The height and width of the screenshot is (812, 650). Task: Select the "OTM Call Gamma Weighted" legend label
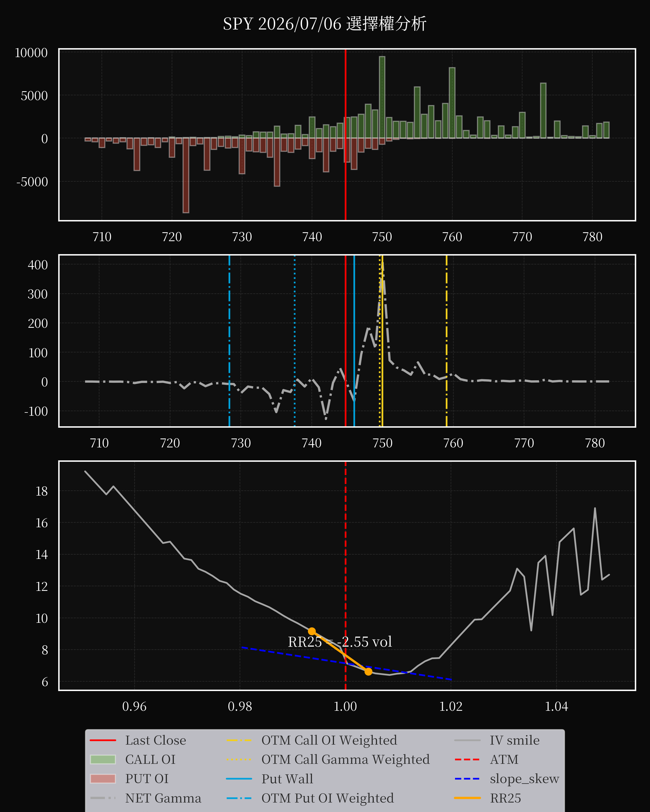click(x=346, y=760)
